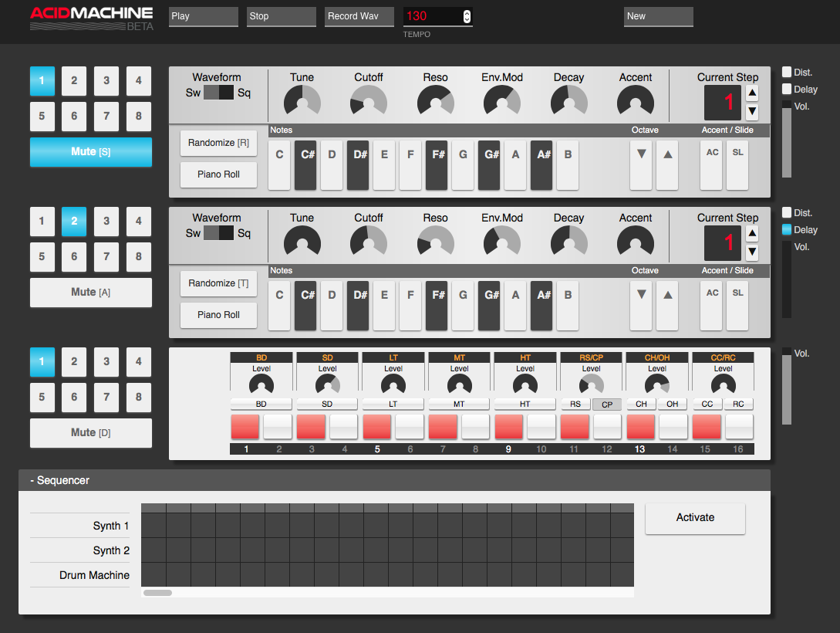This screenshot has width=840, height=633.
Task: Start playback with Play button
Action: coord(204,17)
